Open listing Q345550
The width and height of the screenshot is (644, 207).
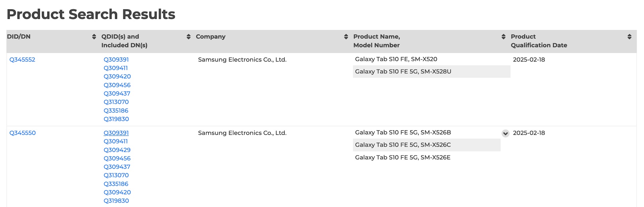22,133
